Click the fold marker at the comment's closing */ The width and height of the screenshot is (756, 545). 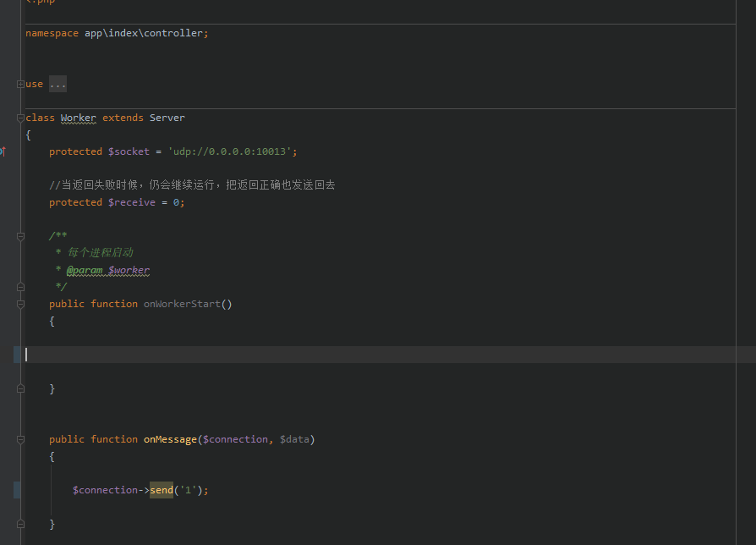[20, 287]
